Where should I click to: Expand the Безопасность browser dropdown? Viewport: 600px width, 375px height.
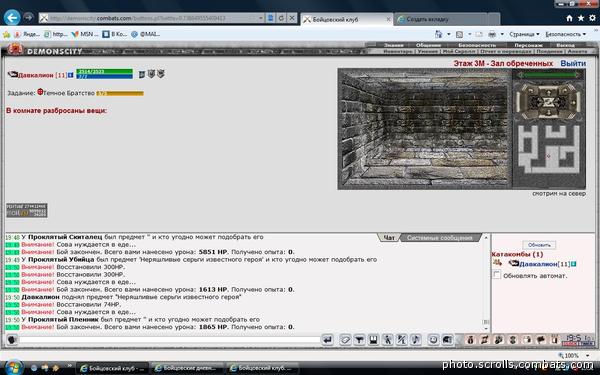[566, 34]
